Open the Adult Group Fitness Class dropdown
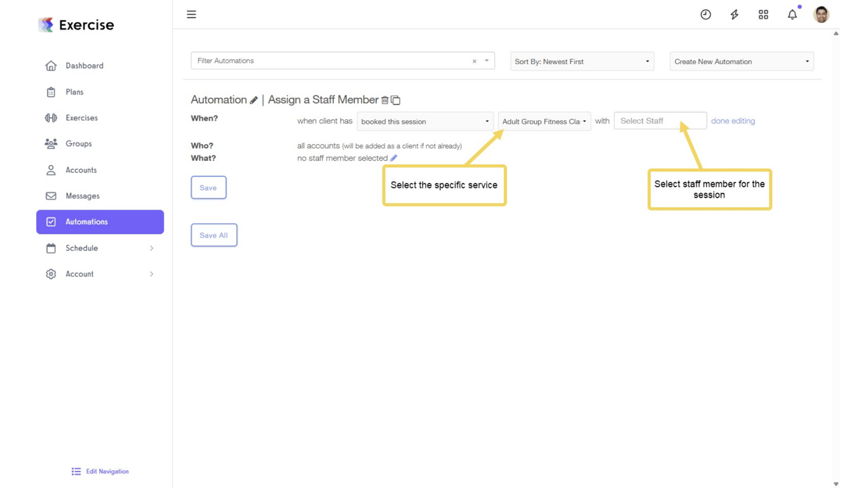The width and height of the screenshot is (868, 488). click(x=544, y=121)
